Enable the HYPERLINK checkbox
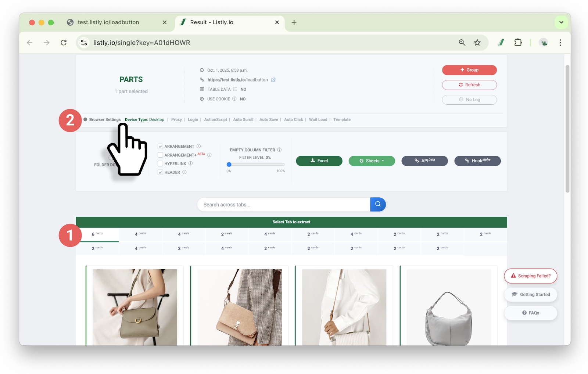The height and width of the screenshot is (374, 588). point(161,164)
